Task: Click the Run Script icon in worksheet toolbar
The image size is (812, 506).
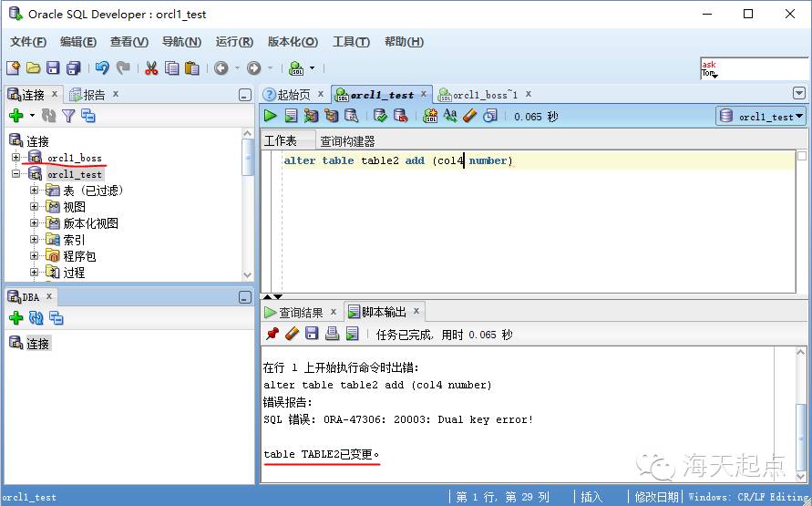Action: pos(291,116)
